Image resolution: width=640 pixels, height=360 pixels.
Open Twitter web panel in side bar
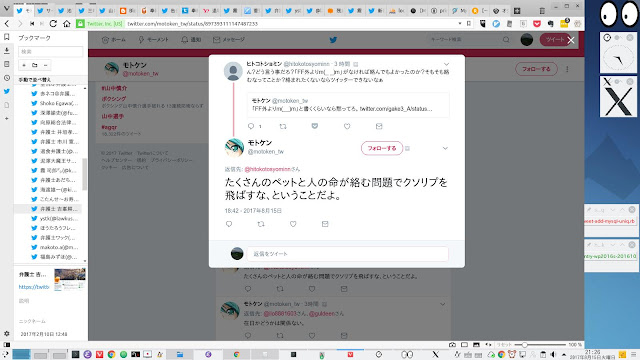pos(7,91)
